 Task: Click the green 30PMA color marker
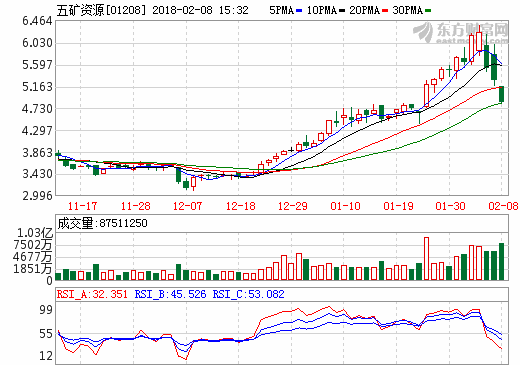428,11
